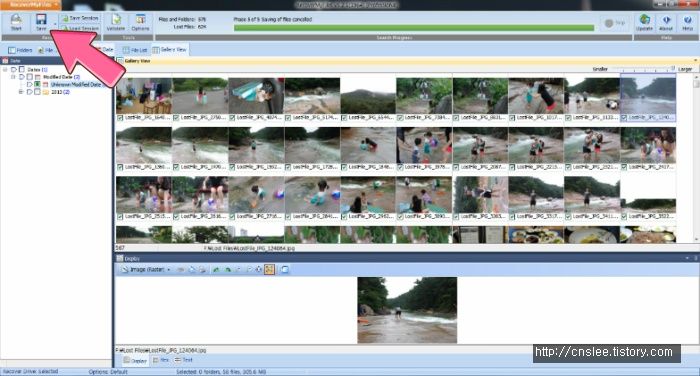Image resolution: width=700 pixels, height=376 pixels.
Task: Toggle checkbox under the indoor room thumbnail
Action: 120,118
